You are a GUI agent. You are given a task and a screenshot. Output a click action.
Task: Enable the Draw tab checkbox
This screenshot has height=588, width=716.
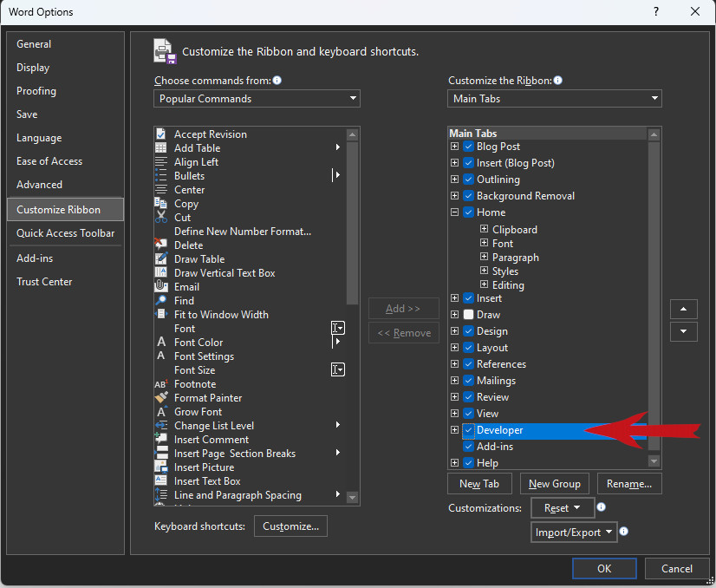coord(468,314)
